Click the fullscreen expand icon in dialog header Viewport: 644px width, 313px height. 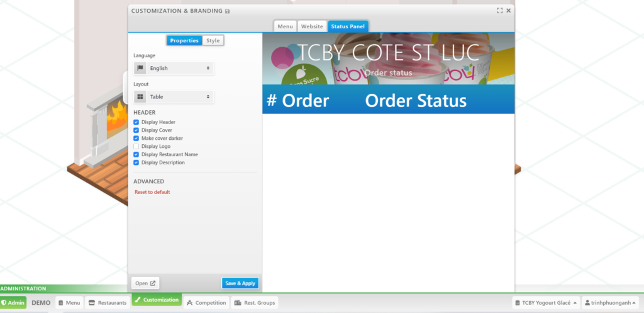(x=499, y=11)
